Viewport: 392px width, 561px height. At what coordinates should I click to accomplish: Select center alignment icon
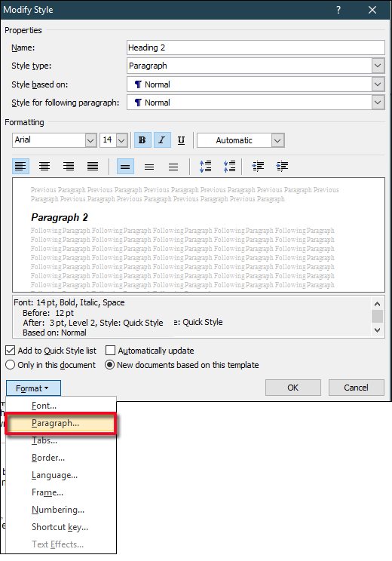(44, 167)
